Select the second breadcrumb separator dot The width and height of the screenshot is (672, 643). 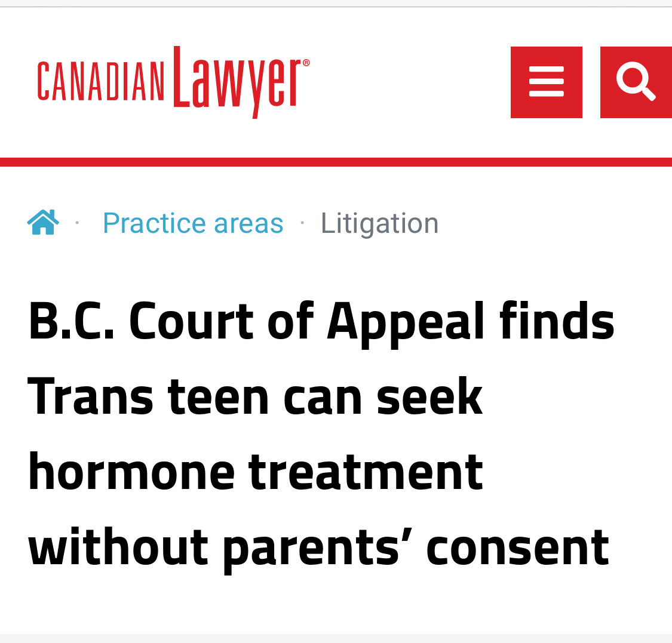point(302,223)
